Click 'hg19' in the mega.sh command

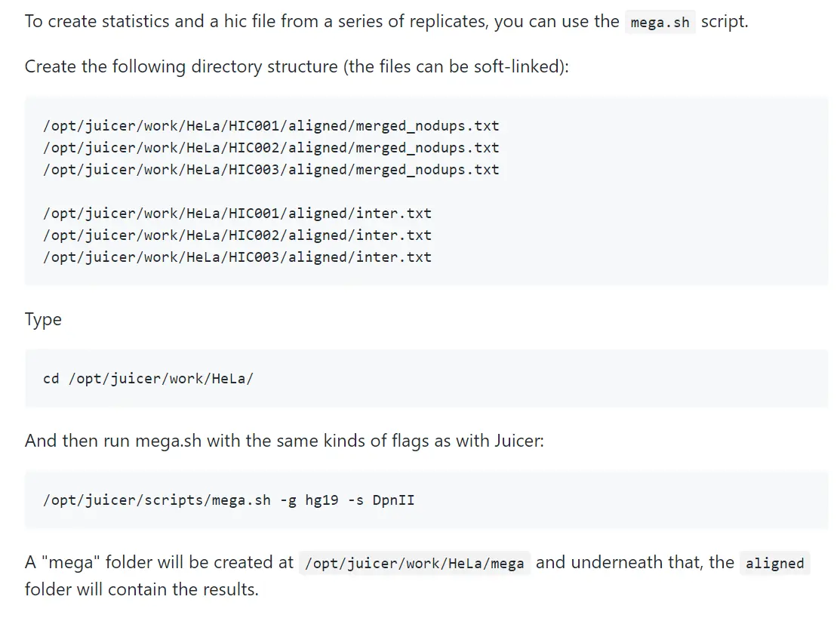tap(322, 500)
